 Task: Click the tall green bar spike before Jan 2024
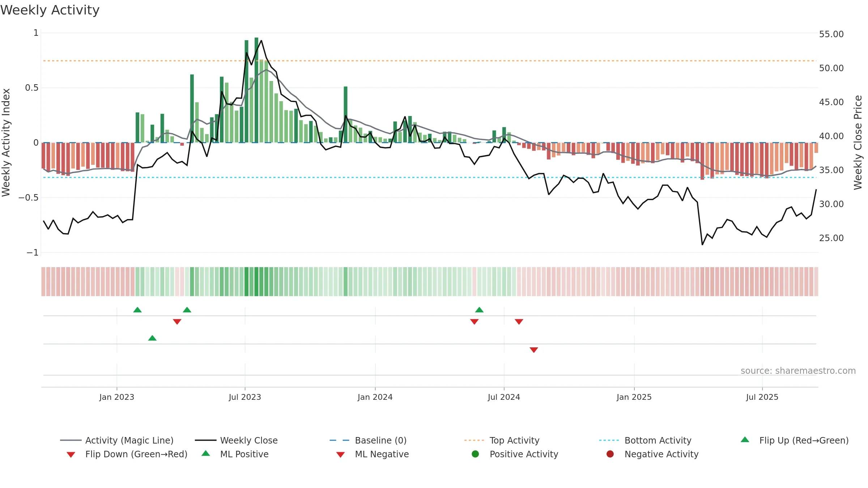click(x=345, y=115)
